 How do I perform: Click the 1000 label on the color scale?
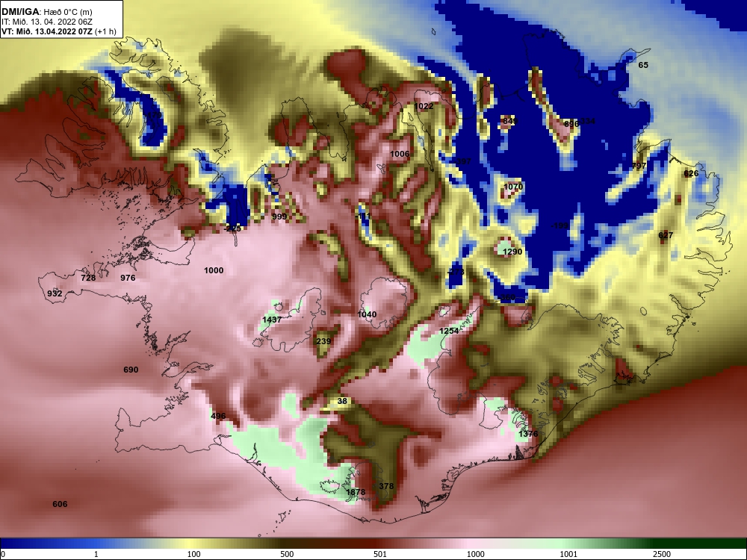(x=476, y=554)
